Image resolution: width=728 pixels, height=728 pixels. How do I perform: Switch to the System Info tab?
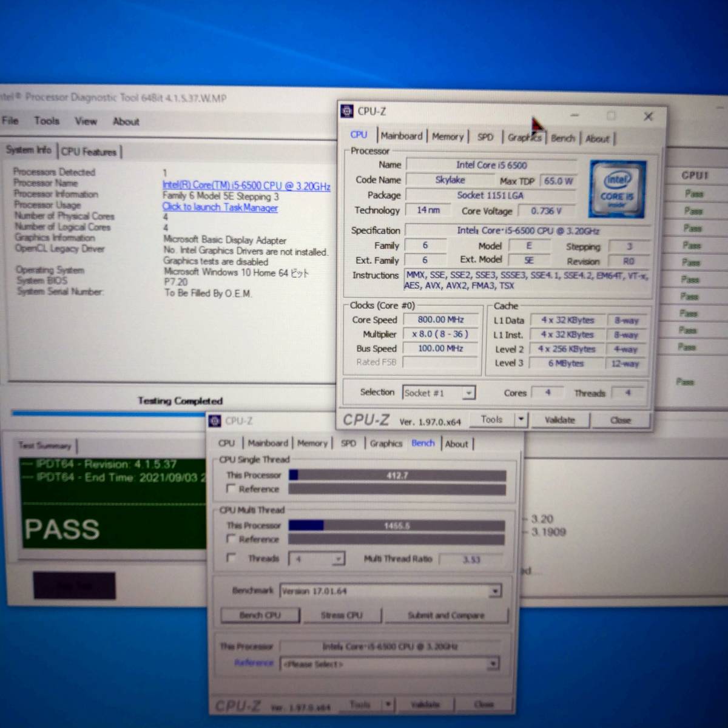point(29,150)
